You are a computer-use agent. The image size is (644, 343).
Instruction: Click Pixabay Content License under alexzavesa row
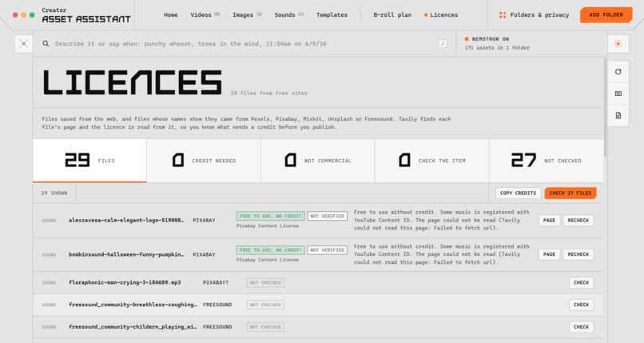pyautogui.click(x=268, y=226)
